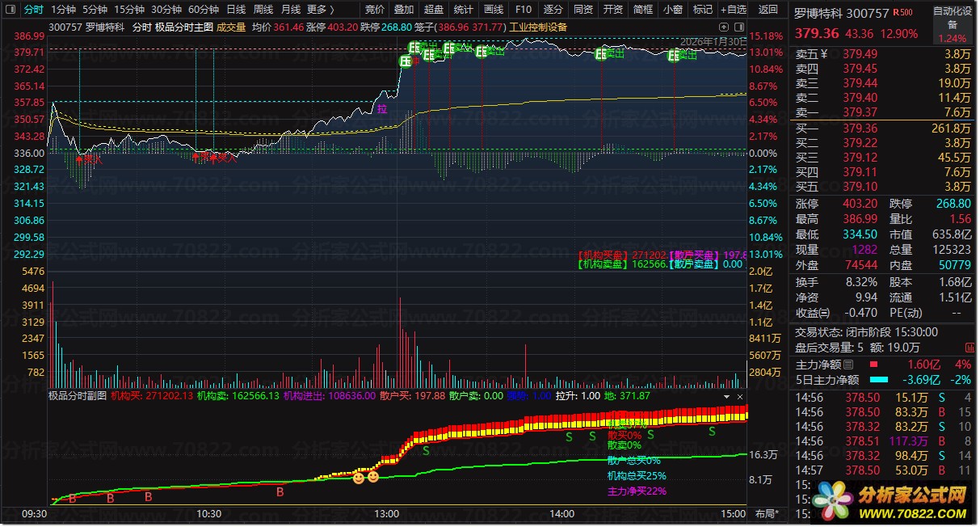The height and width of the screenshot is (527, 980).
Task: Open the sub-chart dropdown triangle
Action: click(727, 397)
